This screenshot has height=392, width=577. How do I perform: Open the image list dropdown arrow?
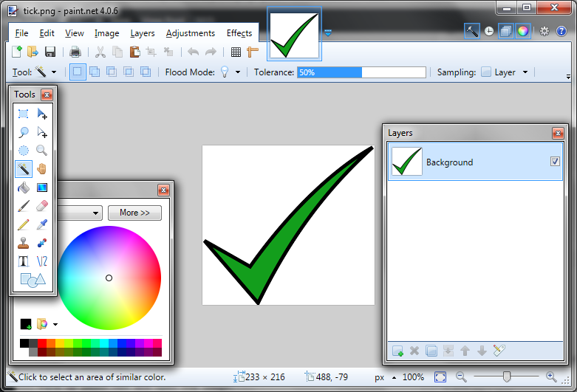point(328,33)
